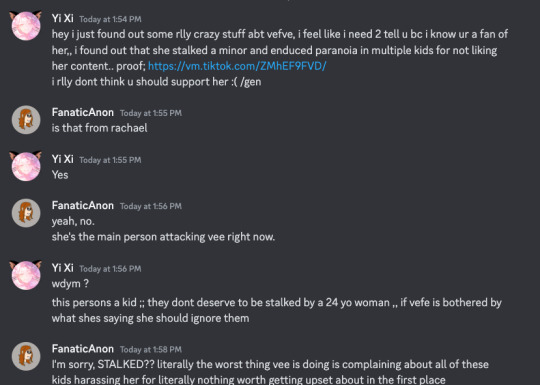540x385 pixels.
Task: Open the vm.tiktok.com link
Action: 237,66
